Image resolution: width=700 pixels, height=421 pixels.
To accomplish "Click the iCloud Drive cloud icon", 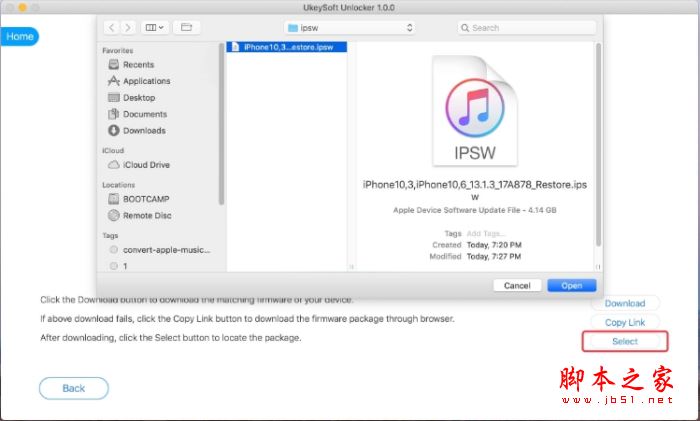I will [114, 165].
